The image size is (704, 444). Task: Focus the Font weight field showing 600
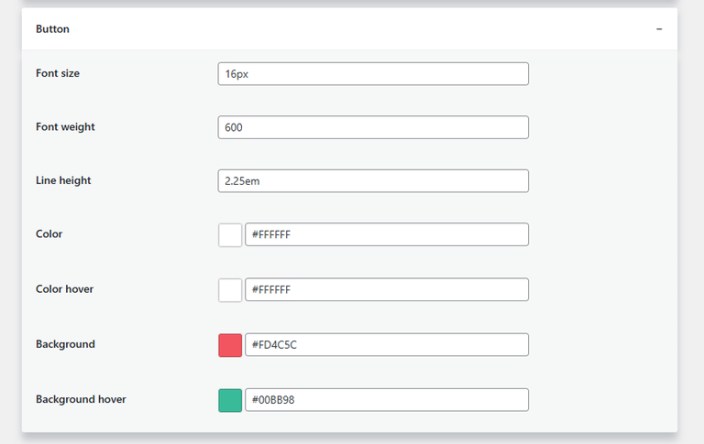(x=373, y=128)
